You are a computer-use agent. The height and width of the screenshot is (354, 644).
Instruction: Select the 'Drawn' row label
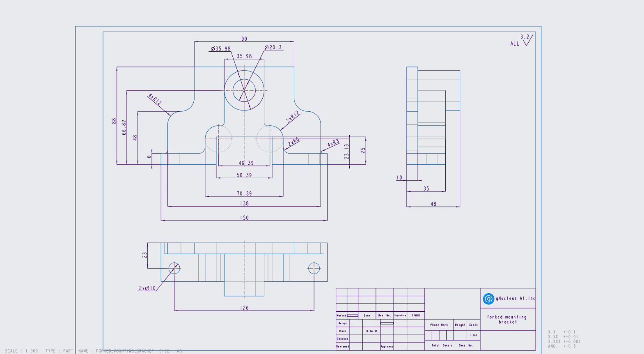pos(342,331)
